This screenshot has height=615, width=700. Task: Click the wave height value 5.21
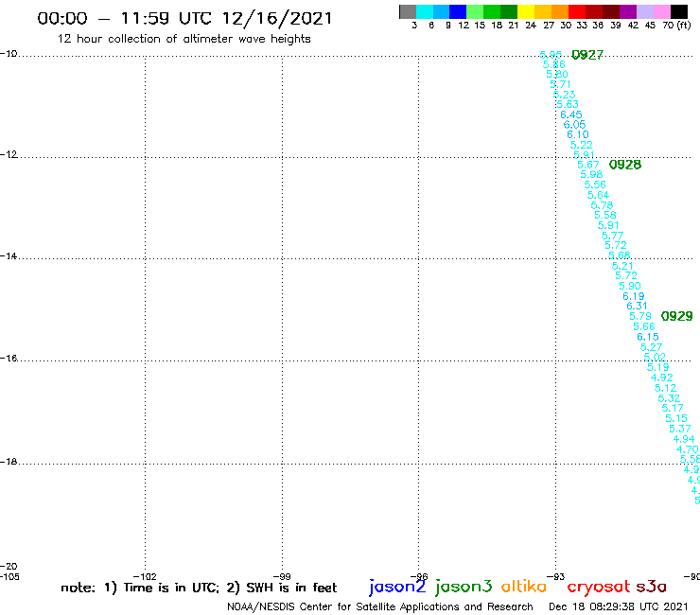tap(622, 266)
